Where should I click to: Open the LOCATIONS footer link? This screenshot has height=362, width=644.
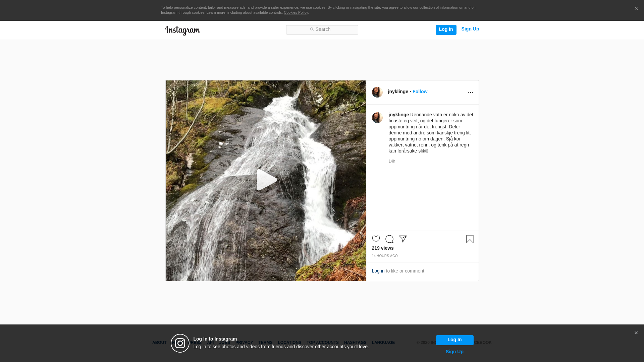coord(289,343)
